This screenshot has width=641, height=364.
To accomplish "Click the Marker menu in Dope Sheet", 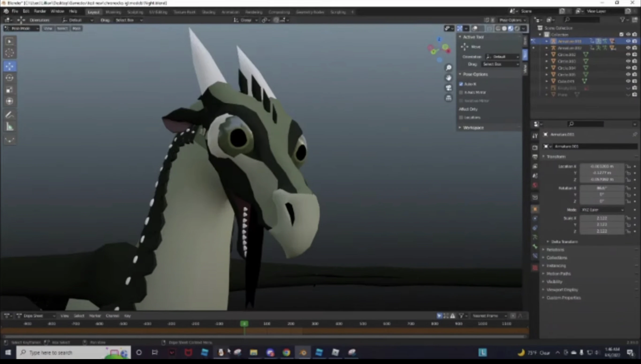I will click(x=95, y=316).
